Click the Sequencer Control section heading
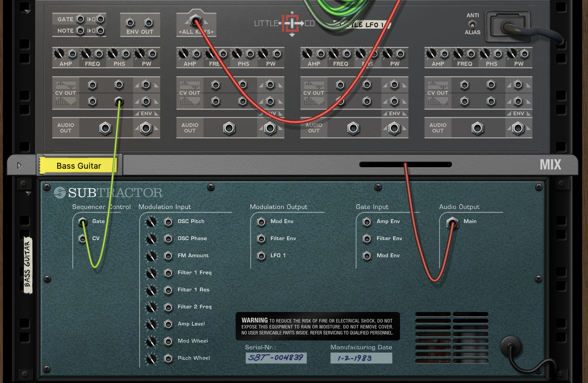 (x=101, y=207)
